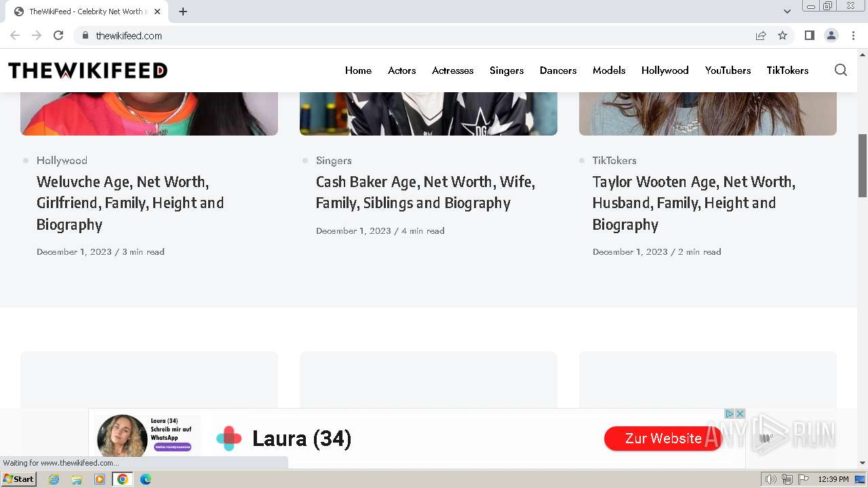Open File Explorer folder in taskbar
The image size is (868, 488).
(x=77, y=479)
